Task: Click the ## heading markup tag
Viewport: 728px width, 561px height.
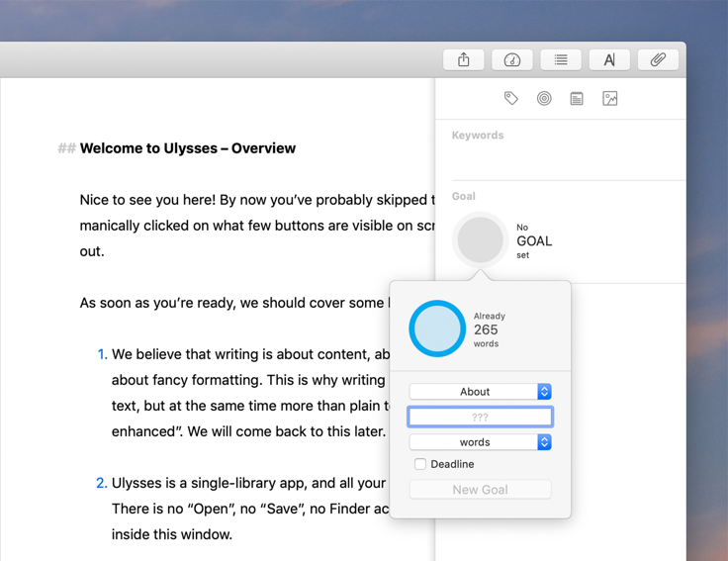Action: 66,148
